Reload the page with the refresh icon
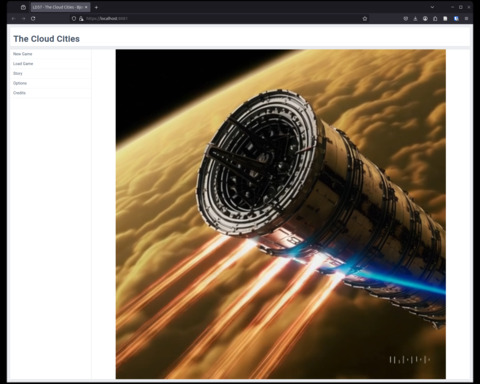 (x=33, y=19)
